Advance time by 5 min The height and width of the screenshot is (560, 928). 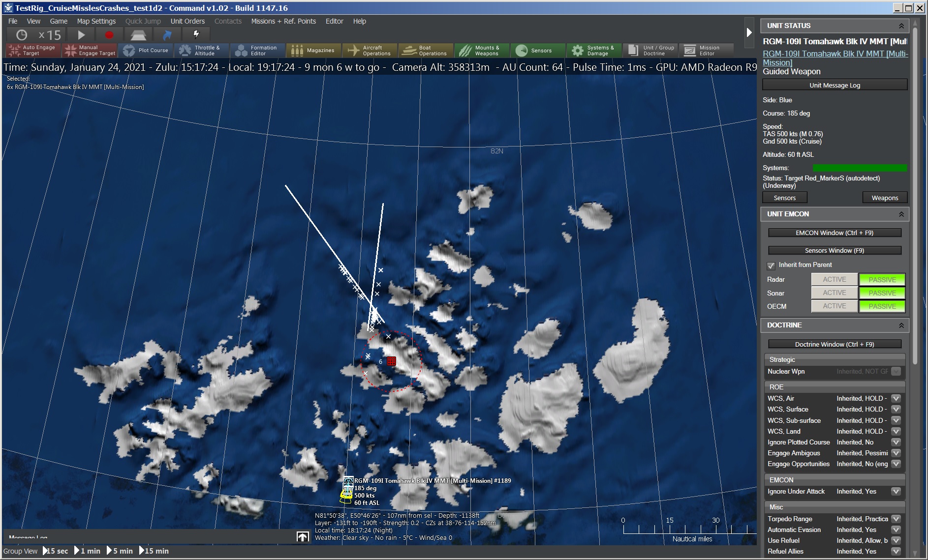tap(120, 551)
